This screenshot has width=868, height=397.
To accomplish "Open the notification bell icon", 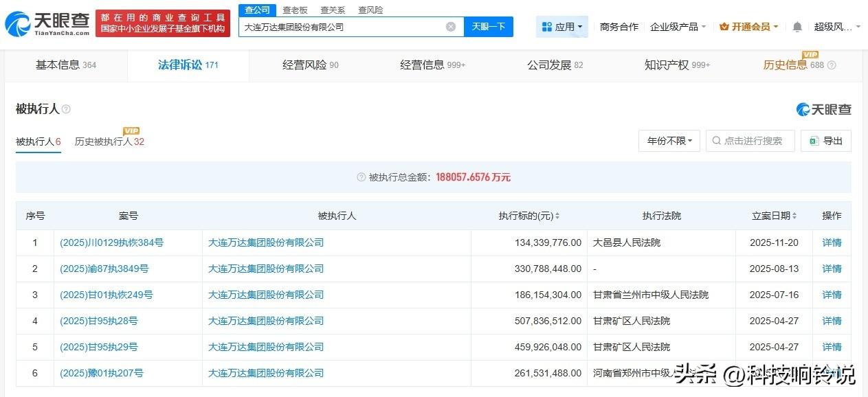I will (x=797, y=27).
